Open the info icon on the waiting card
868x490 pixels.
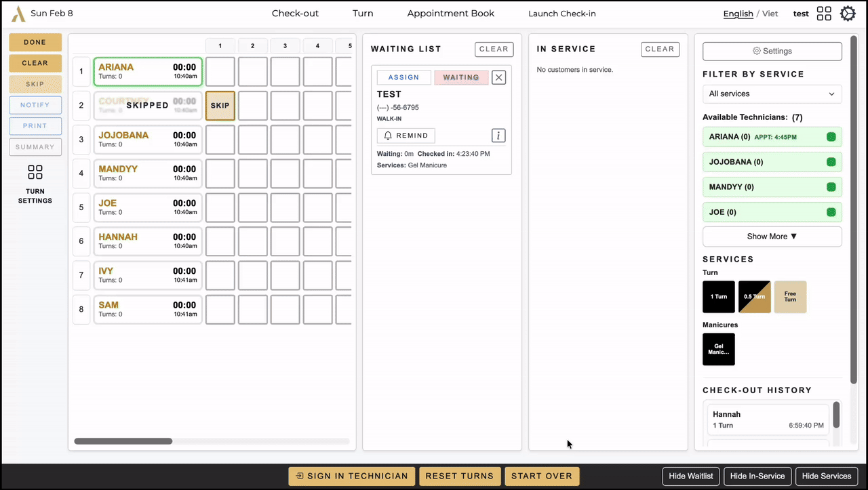pyautogui.click(x=498, y=135)
